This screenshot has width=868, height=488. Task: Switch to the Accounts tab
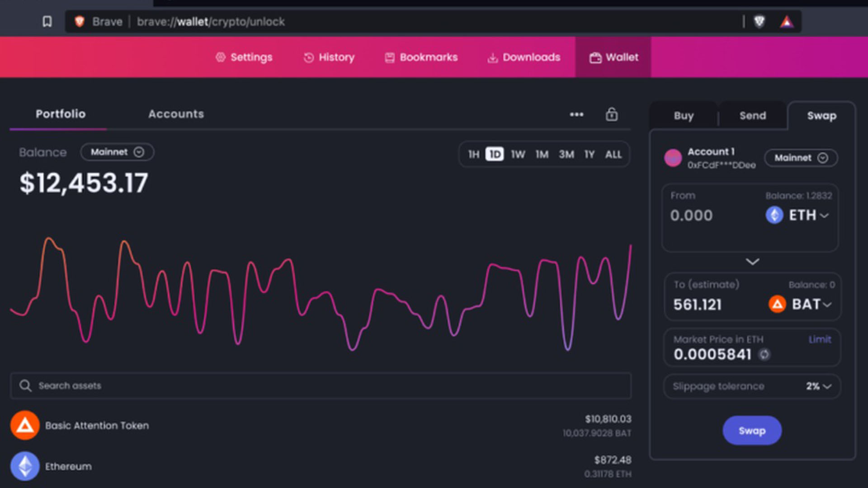[176, 114]
